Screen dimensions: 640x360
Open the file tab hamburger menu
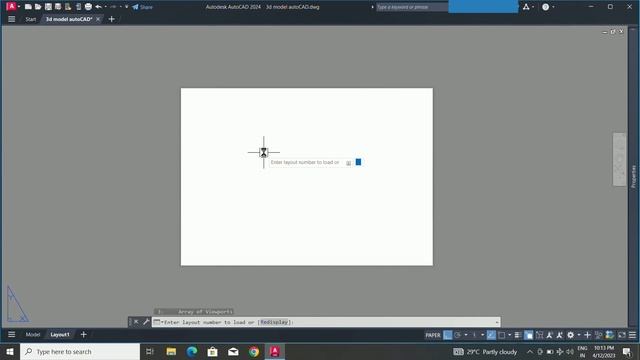click(11, 19)
